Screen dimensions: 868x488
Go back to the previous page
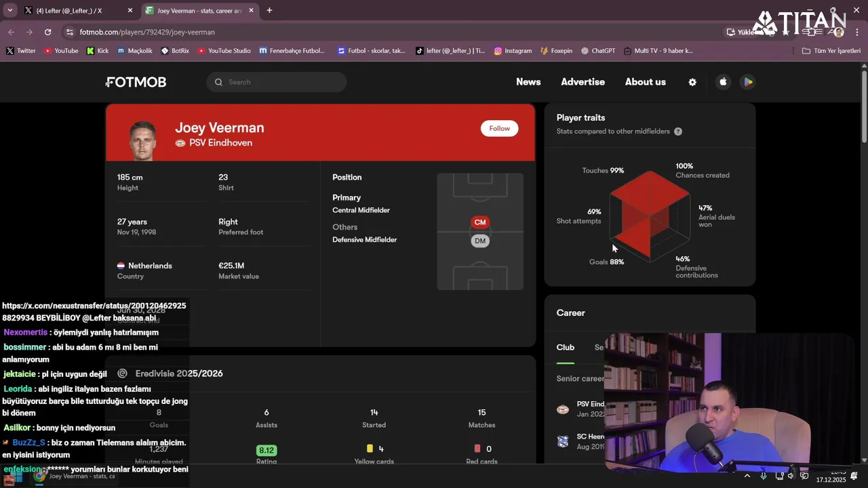coord(11,32)
